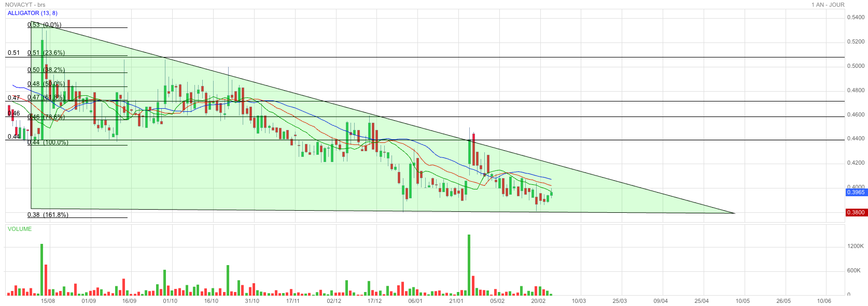The image size is (868, 306).
Task: Click date label 10/05 on time axis
Action: pos(743,301)
